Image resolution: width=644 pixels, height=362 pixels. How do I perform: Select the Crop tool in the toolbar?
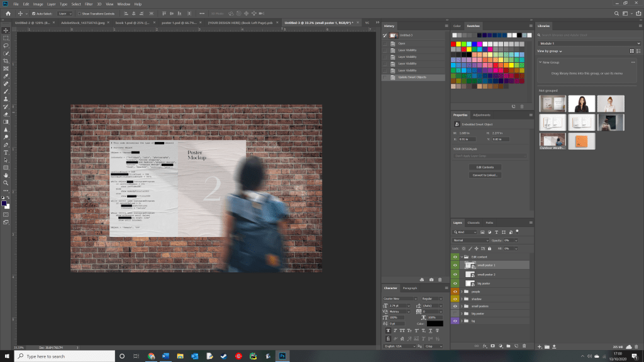point(6,60)
